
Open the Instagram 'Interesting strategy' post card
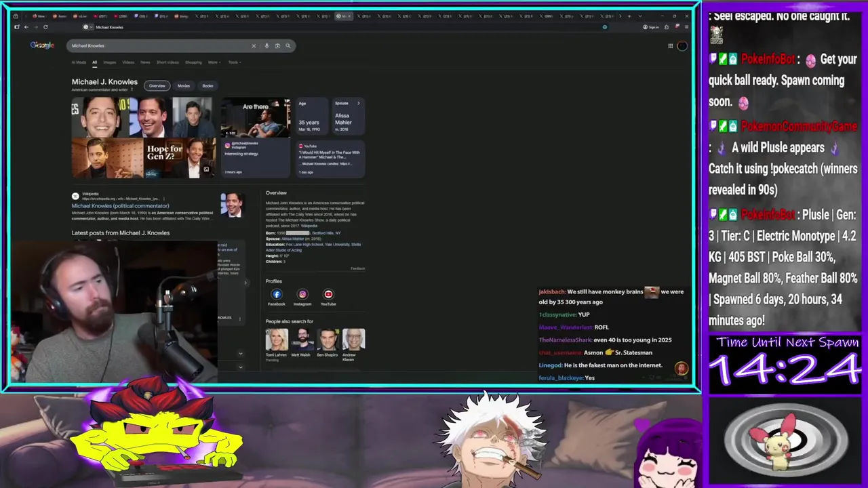(x=256, y=158)
